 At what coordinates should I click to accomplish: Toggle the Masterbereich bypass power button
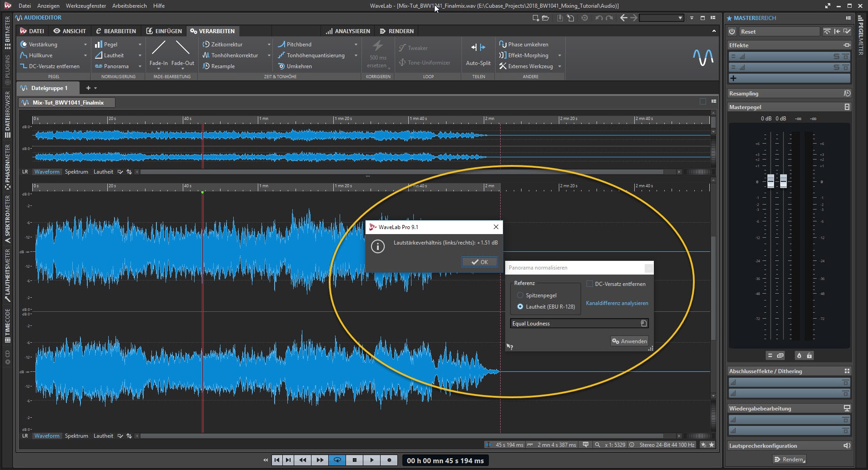(732, 31)
